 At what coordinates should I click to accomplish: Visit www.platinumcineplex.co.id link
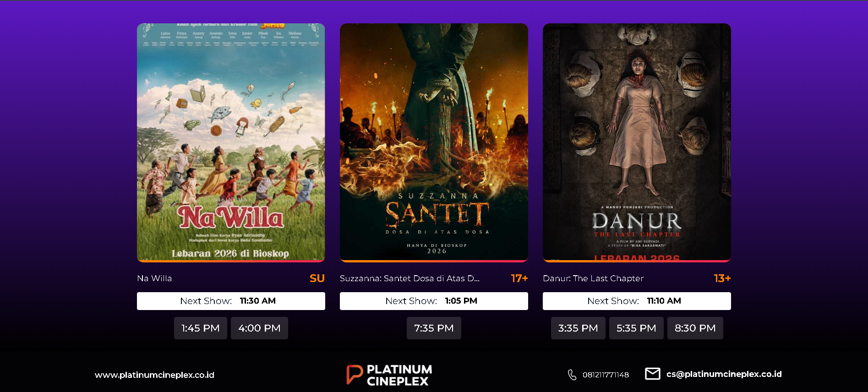tap(154, 375)
